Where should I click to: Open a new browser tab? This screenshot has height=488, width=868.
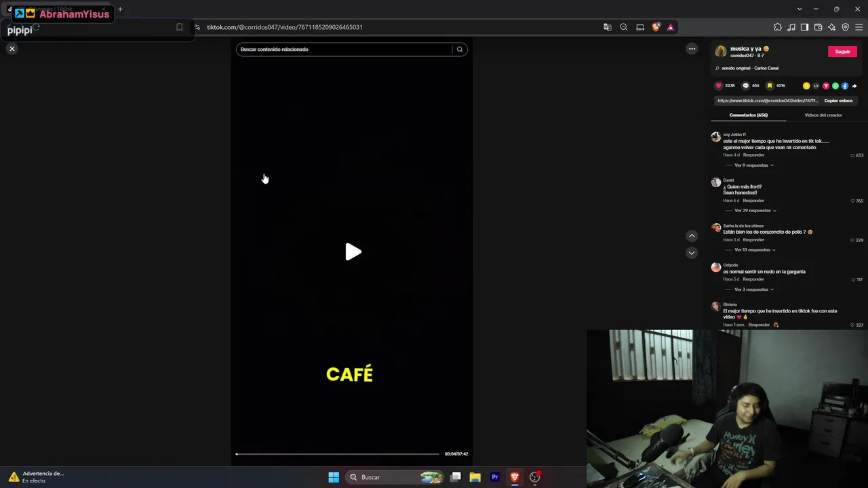(x=120, y=9)
